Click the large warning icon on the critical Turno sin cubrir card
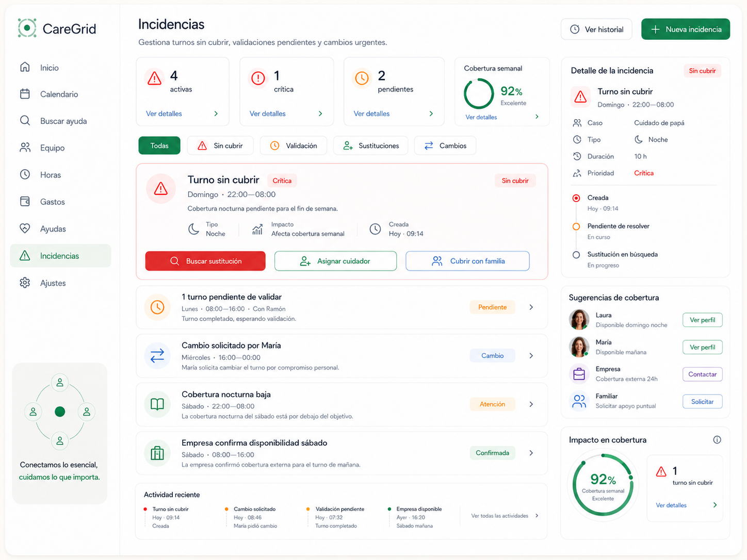This screenshot has height=560, width=747. point(161,189)
